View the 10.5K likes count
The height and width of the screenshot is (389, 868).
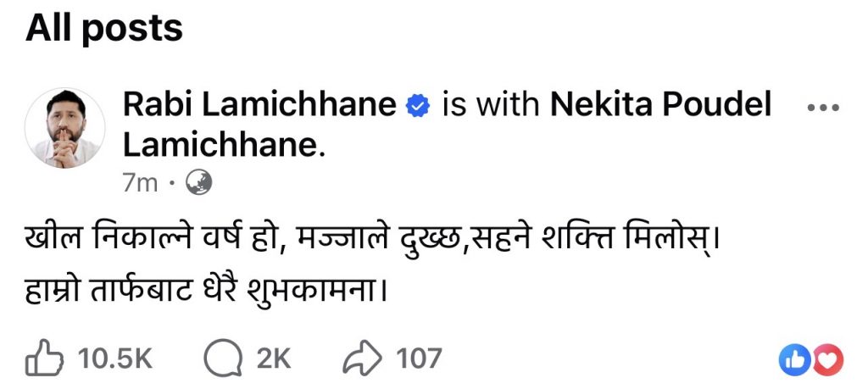tap(116, 358)
